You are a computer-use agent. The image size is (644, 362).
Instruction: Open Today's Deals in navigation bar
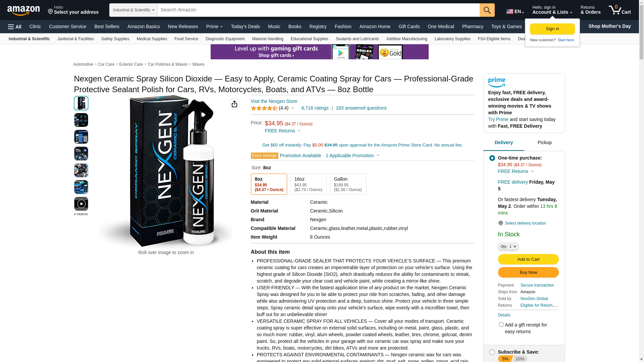[245, 26]
